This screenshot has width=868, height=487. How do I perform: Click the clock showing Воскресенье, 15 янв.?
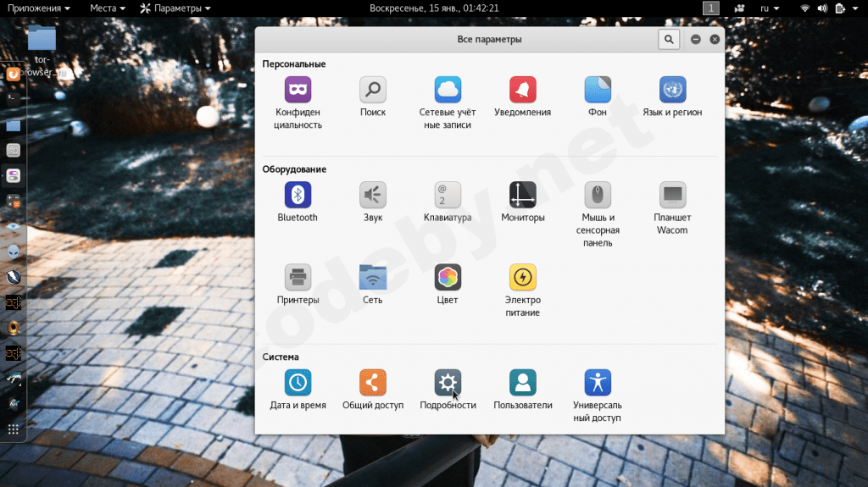(434, 8)
